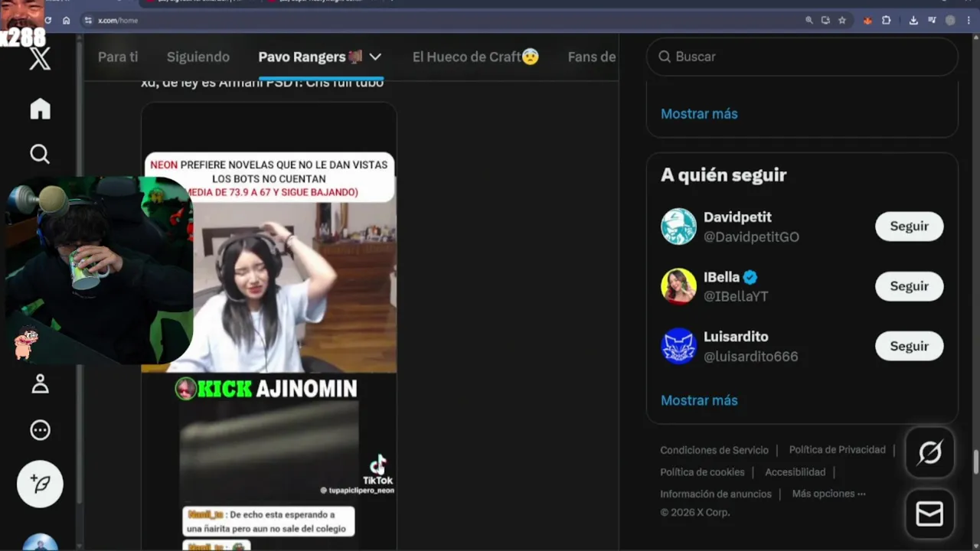Open the Chrome profile avatar
The image size is (980, 551).
[950, 21]
